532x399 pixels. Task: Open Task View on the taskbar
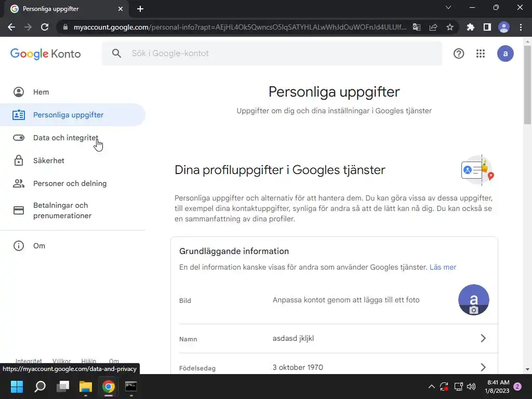pyautogui.click(x=63, y=387)
